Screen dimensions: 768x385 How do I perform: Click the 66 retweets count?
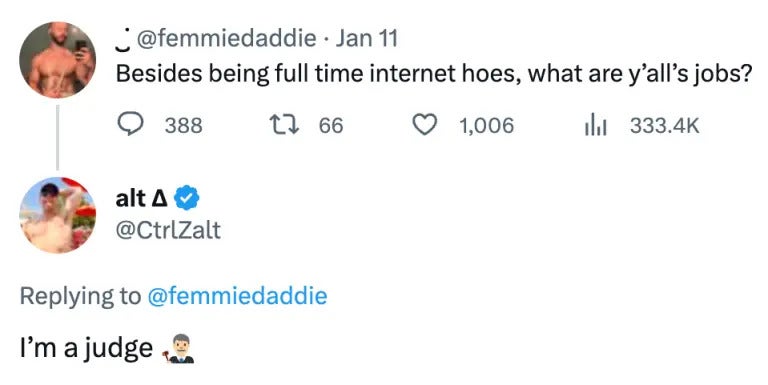[331, 125]
